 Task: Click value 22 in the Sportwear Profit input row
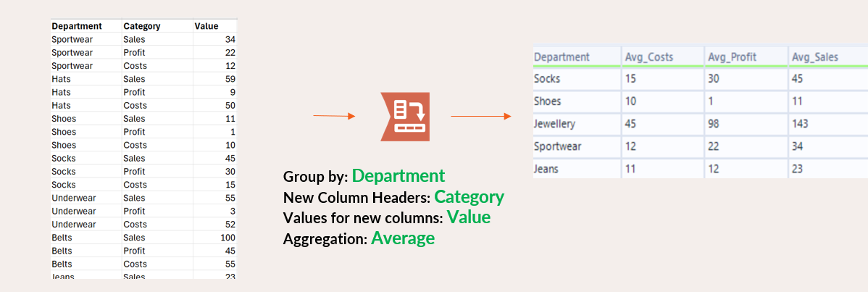[230, 53]
